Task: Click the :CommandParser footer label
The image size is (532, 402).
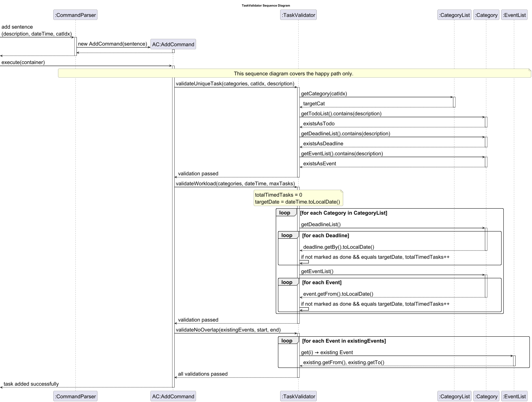Action: click(x=75, y=396)
